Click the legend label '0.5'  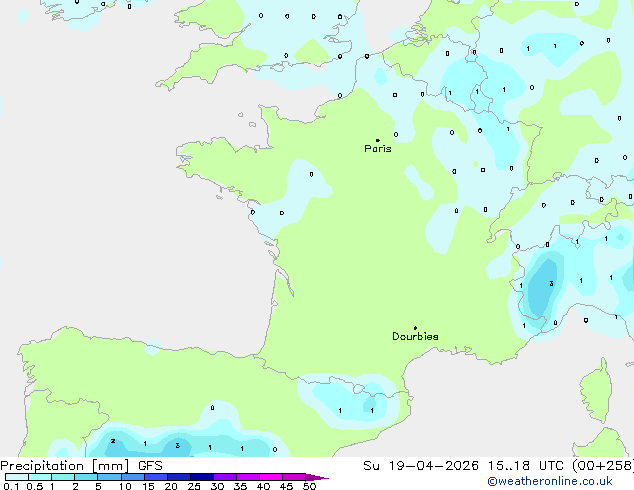(35, 486)
